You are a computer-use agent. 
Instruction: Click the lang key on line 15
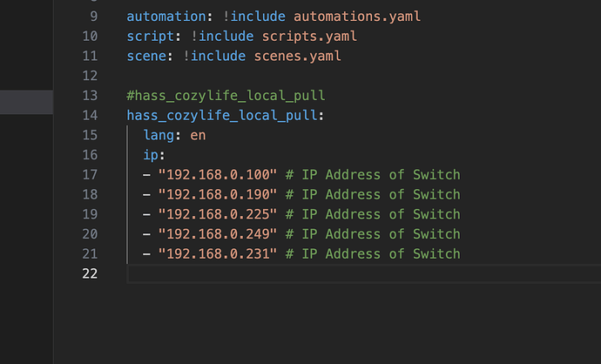(x=161, y=135)
